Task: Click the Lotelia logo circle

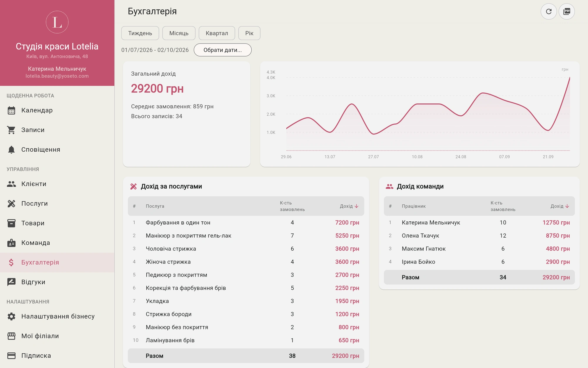Action: pyautogui.click(x=57, y=22)
